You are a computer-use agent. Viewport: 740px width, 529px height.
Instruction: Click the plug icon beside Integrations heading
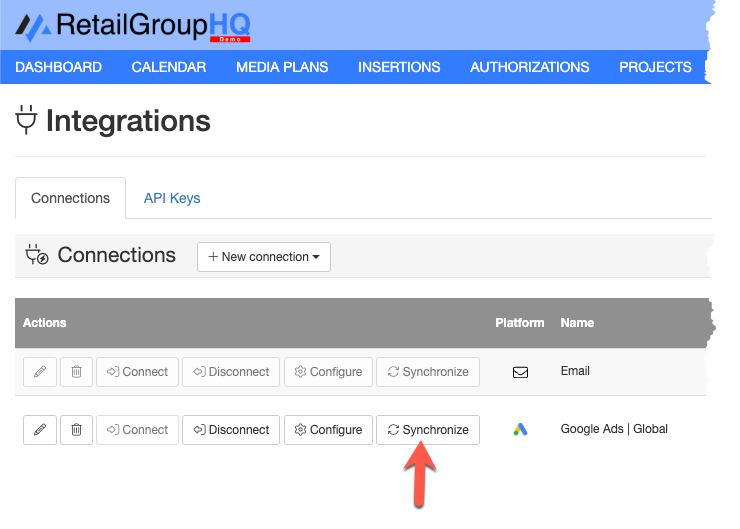click(x=26, y=120)
